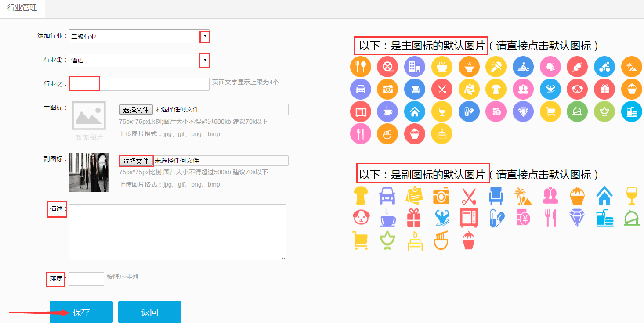Image resolution: width=644 pixels, height=323 pixels.
Task: Choose the round blue cyclist icon
Action: (604, 67)
